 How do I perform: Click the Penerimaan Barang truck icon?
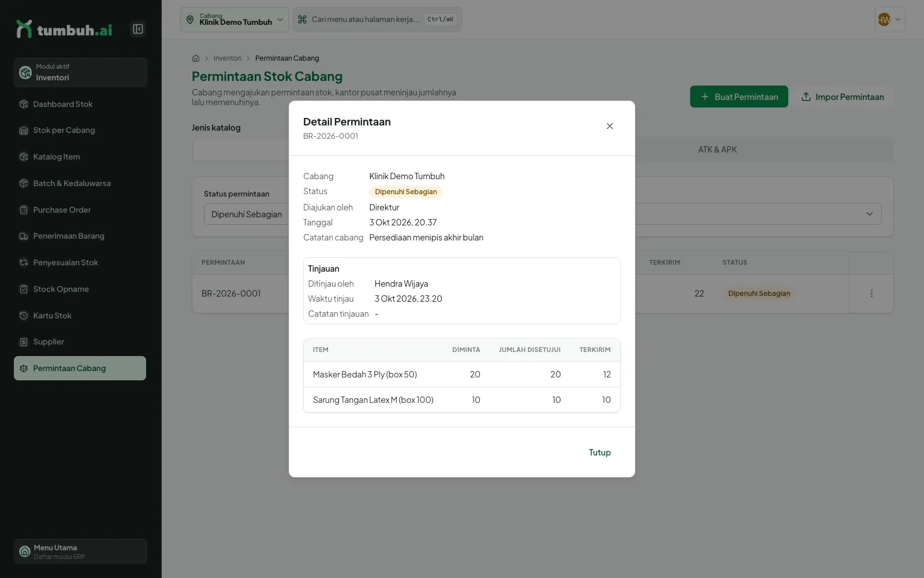click(x=24, y=236)
